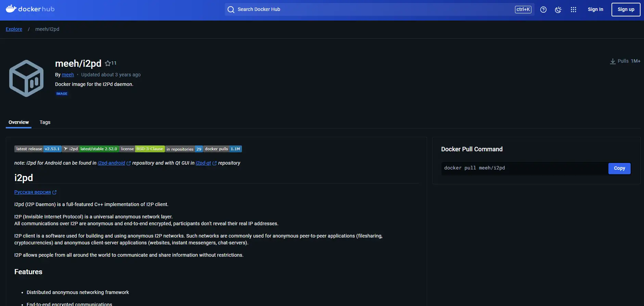Click the Sign up button
644x306 pixels.
[626, 10]
